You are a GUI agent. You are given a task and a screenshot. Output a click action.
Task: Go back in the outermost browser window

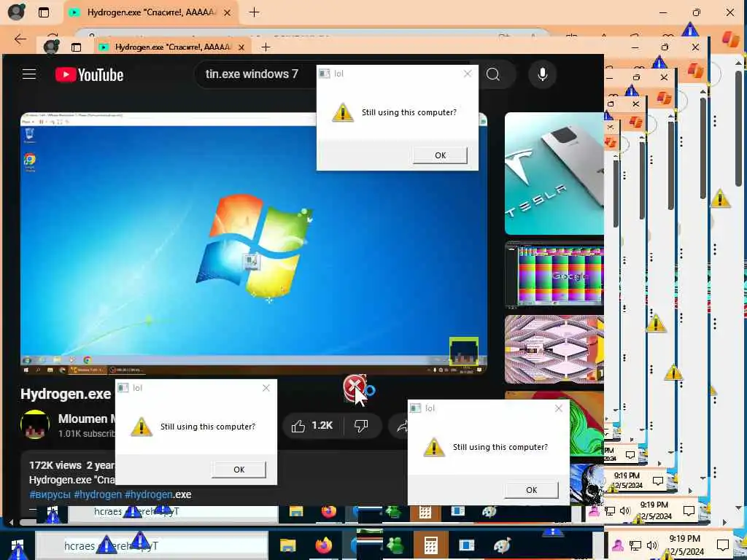coord(20,39)
